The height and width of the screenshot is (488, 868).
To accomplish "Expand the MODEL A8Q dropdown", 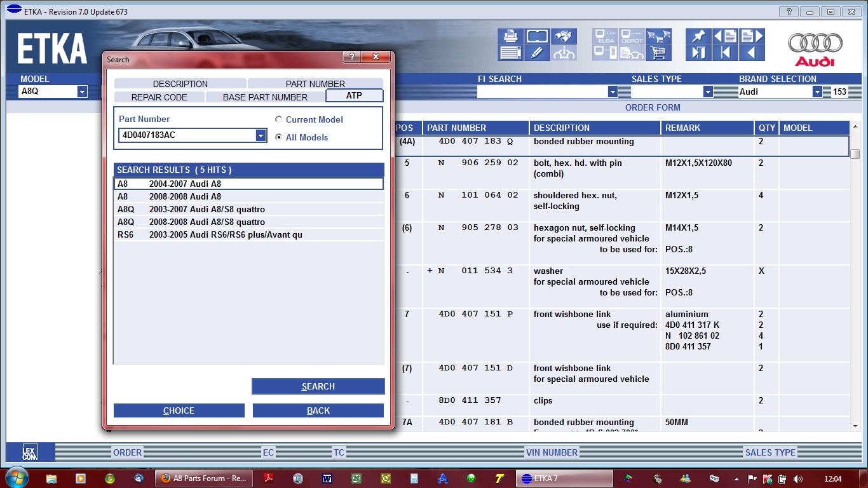I will pos(82,91).
